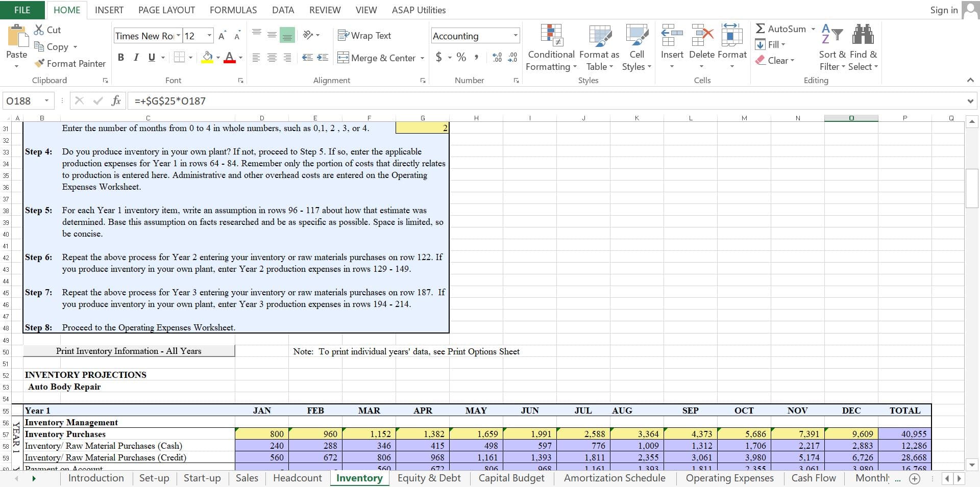This screenshot has height=487, width=980.
Task: Open the Accounting number format dropdown
Action: [x=516, y=36]
